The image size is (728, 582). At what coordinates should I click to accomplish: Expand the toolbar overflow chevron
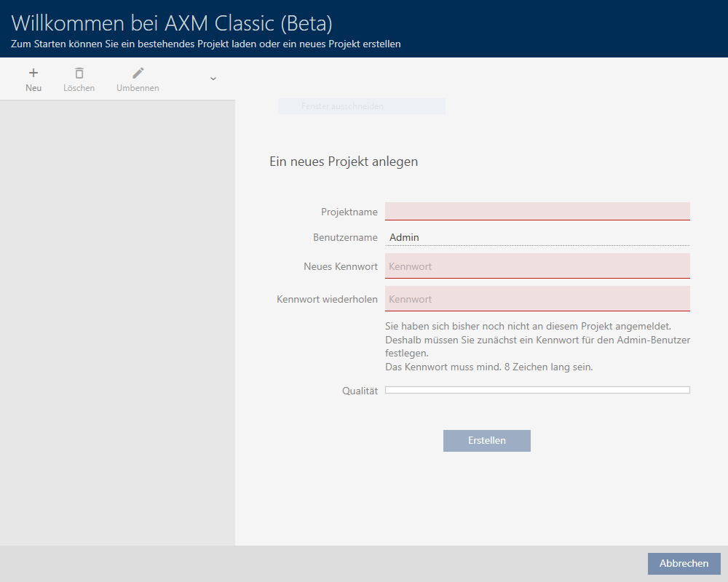point(213,79)
